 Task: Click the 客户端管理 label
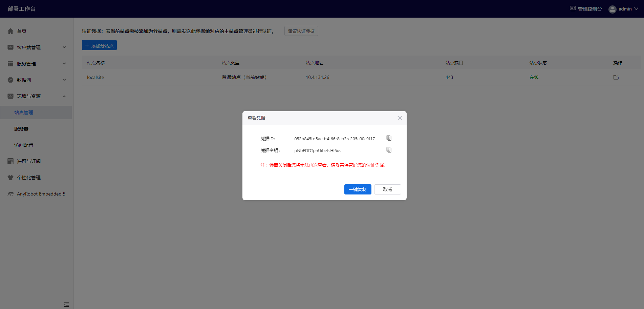pyautogui.click(x=29, y=47)
